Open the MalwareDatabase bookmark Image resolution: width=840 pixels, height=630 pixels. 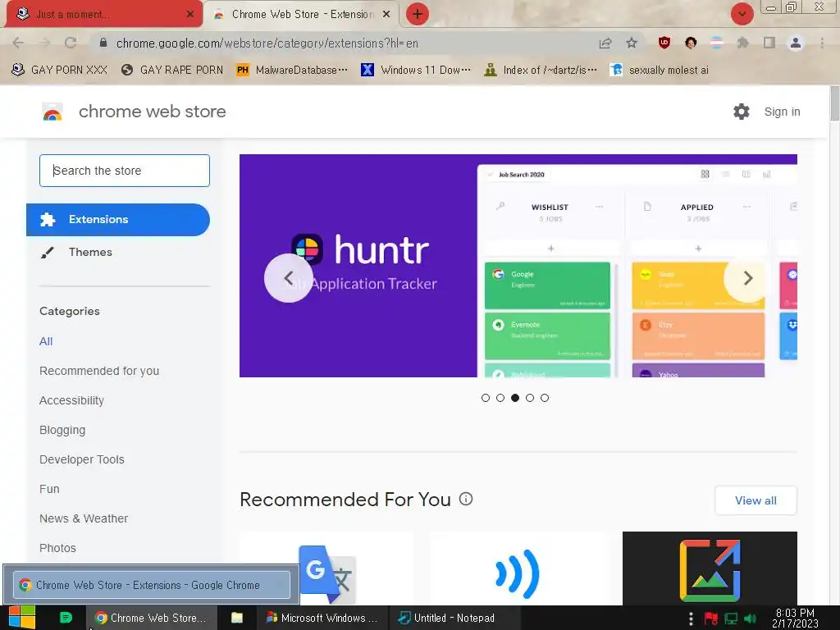coord(292,71)
